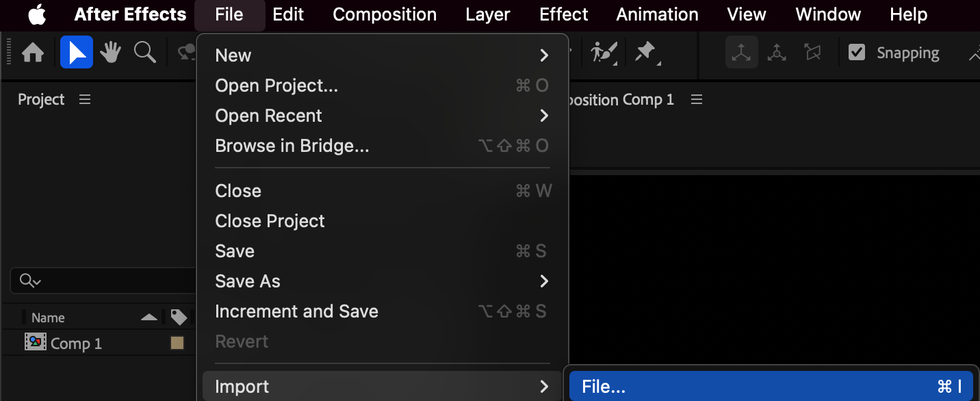This screenshot has width=980, height=401.
Task: Open the Composition menu in menu bar
Action: coord(385,14)
